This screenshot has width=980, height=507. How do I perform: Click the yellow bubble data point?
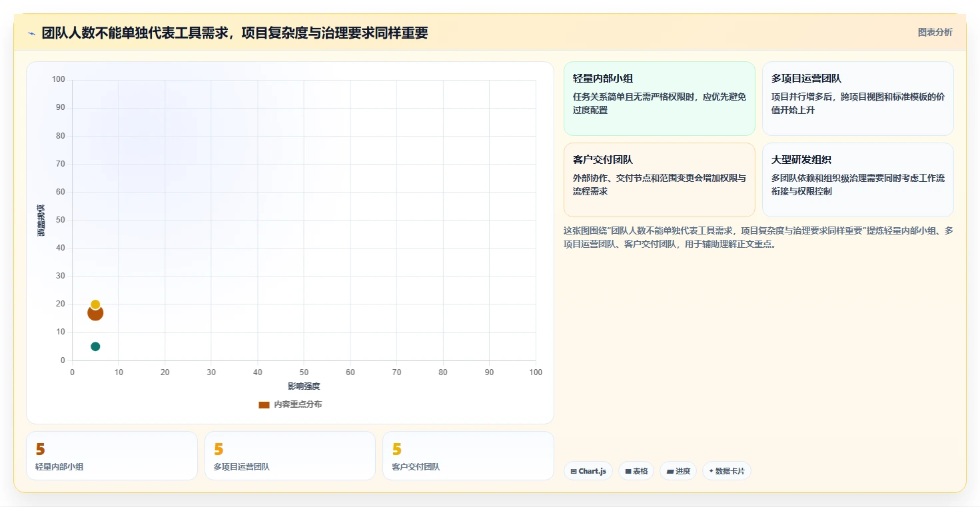(x=95, y=304)
